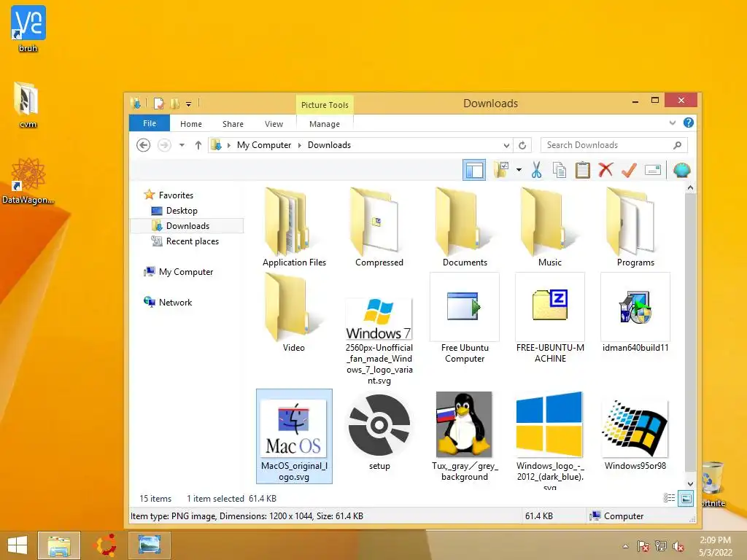
Task: Click the Ubuntu icon in the taskbar
Action: pyautogui.click(x=107, y=545)
